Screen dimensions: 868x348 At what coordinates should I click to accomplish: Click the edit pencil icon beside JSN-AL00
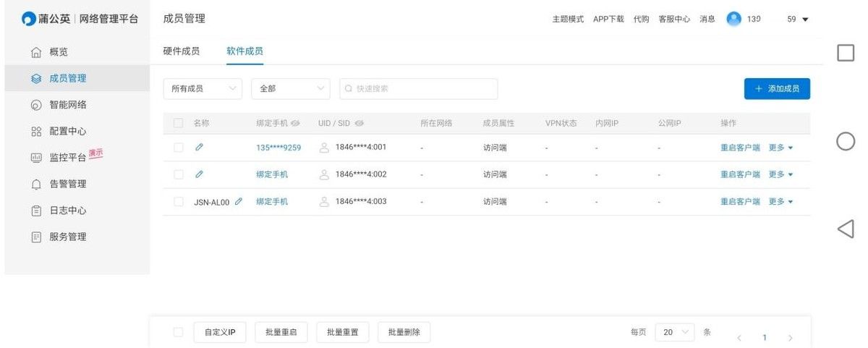click(x=239, y=202)
